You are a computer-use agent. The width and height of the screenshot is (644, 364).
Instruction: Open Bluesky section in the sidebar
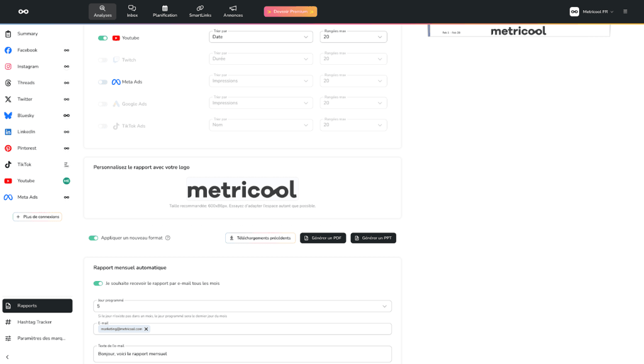click(x=26, y=116)
